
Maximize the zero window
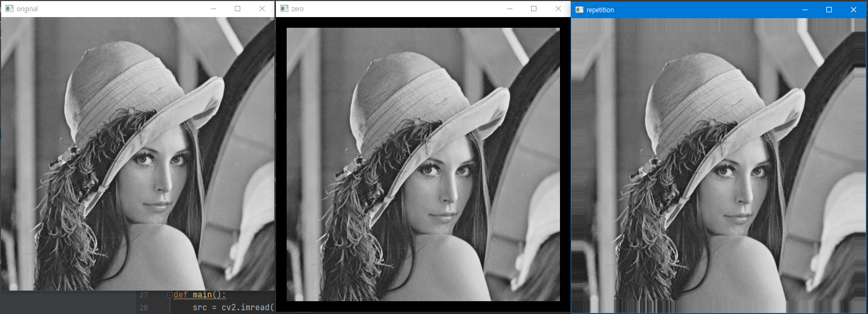pyautogui.click(x=534, y=9)
